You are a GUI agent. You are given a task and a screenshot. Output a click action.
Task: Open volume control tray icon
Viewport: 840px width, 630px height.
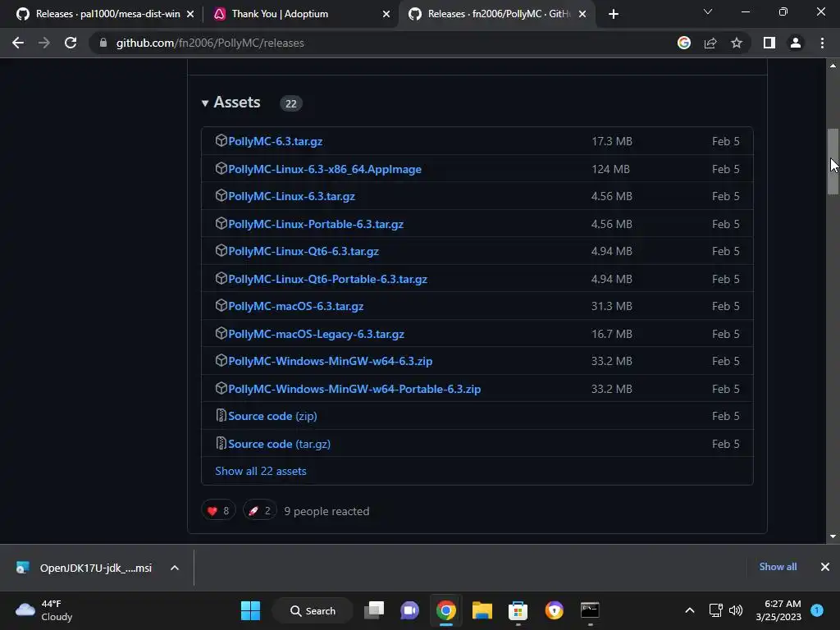click(x=736, y=610)
